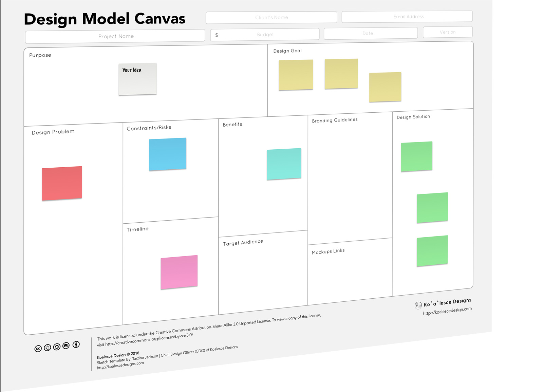The height and width of the screenshot is (392, 543).
Task: Click the Version field at top right
Action: click(x=447, y=32)
